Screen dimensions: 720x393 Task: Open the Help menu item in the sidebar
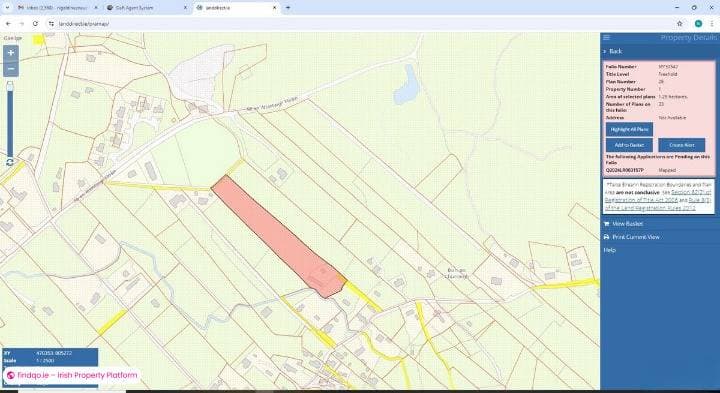[x=609, y=250]
